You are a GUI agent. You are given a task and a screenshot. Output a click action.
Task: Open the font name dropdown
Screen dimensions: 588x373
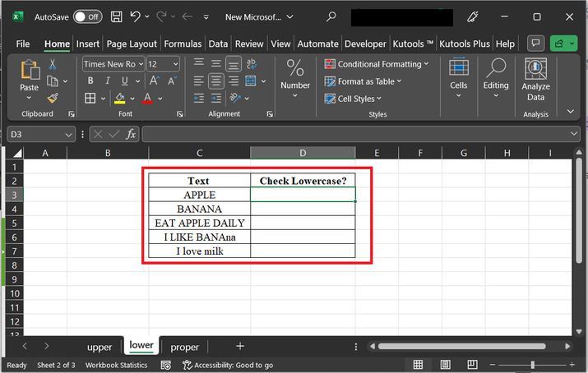[x=140, y=64]
